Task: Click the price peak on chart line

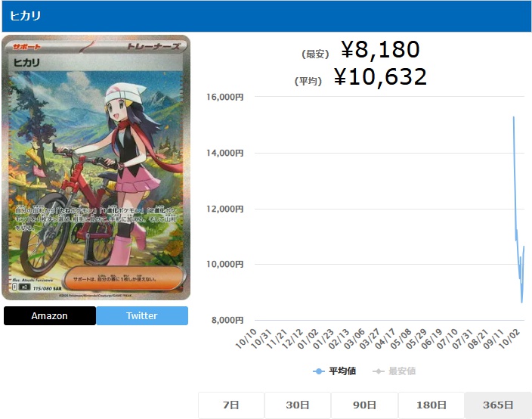Action: pos(514,117)
